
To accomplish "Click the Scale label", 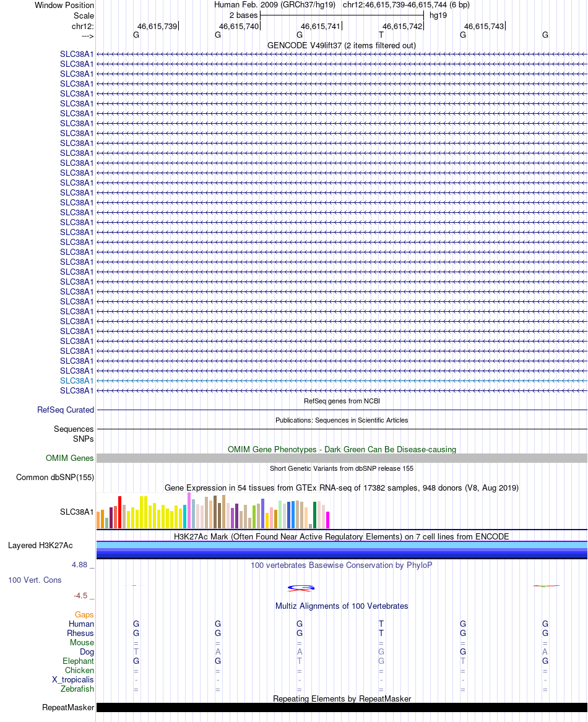I will (84, 15).
